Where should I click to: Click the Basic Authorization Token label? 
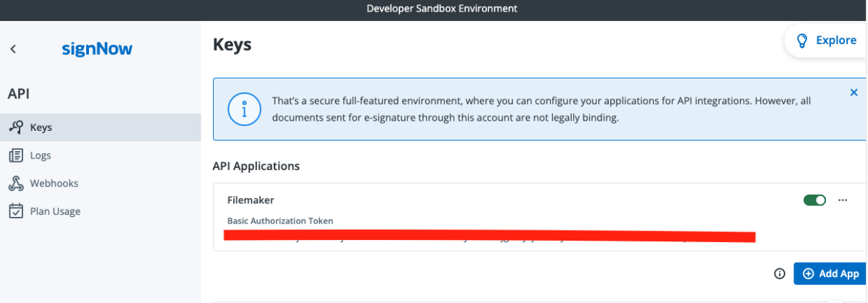point(280,221)
